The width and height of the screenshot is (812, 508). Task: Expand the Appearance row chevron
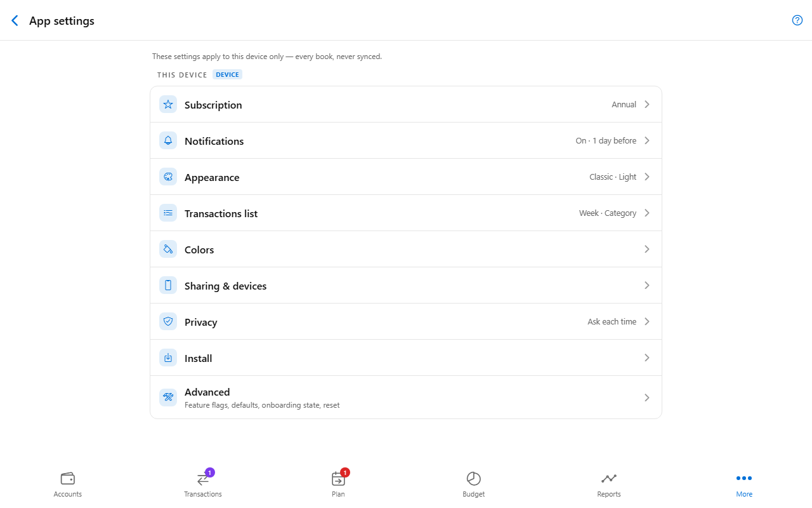(647, 177)
